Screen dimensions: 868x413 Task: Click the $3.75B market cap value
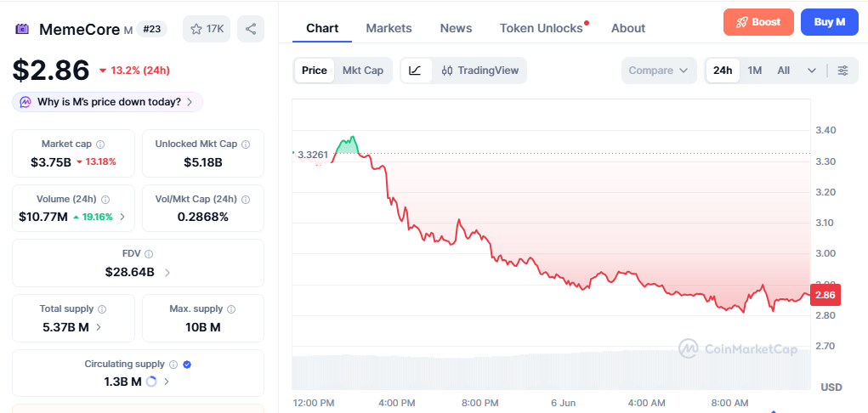coord(51,162)
